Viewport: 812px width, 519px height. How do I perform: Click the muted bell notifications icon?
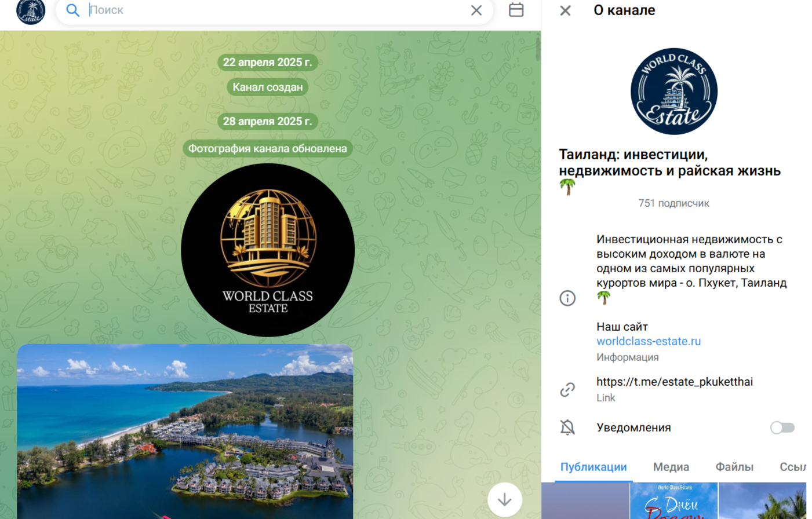coord(567,427)
